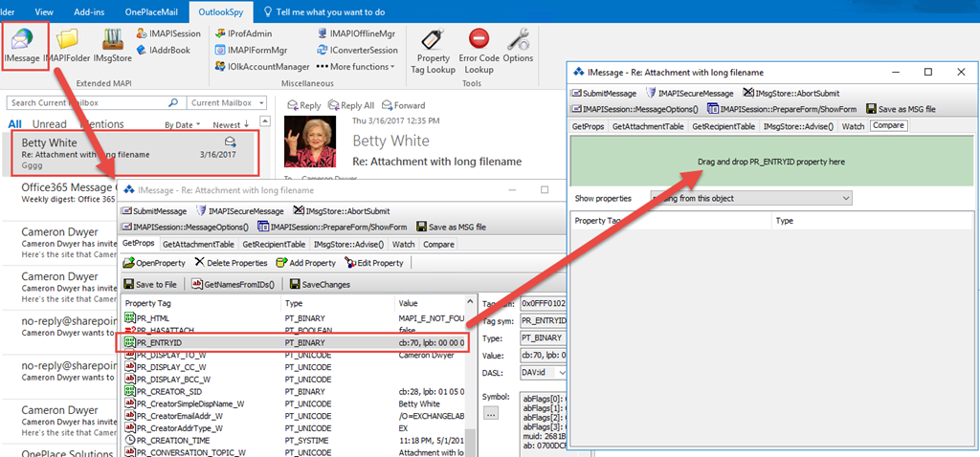Filter the mail list by Unread

pyautogui.click(x=50, y=124)
